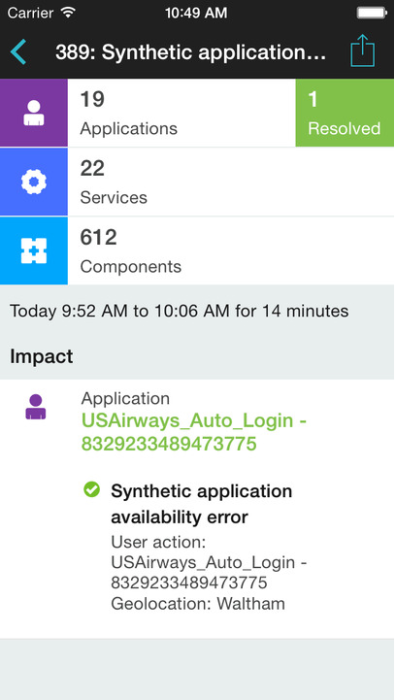
Task: Tap the purple Applications person icon
Action: click(x=34, y=113)
